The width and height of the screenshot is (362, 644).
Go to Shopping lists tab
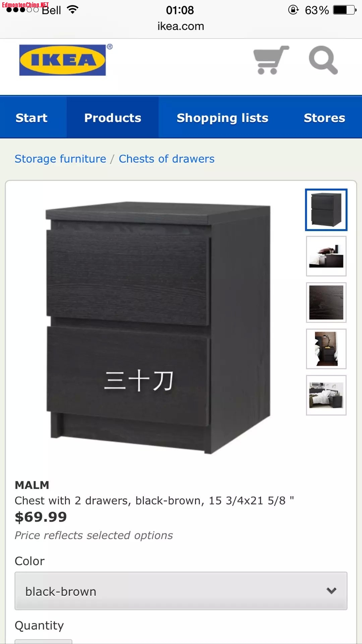223,118
